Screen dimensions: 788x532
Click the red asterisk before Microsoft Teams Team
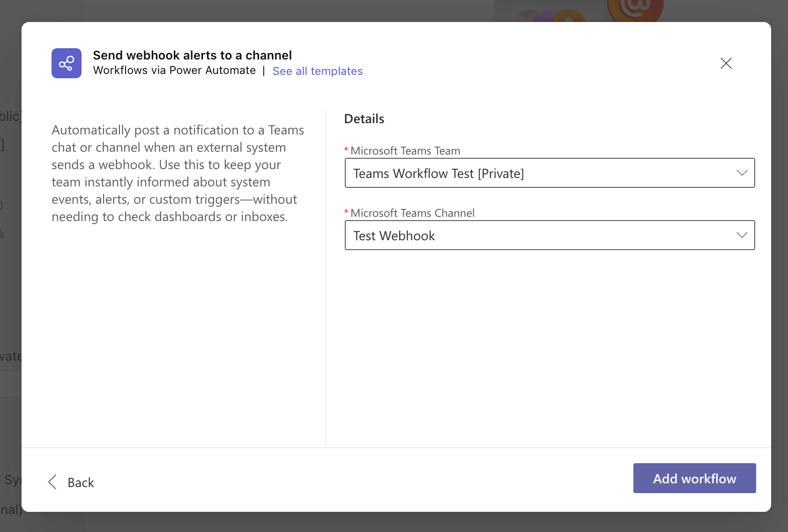(x=346, y=150)
